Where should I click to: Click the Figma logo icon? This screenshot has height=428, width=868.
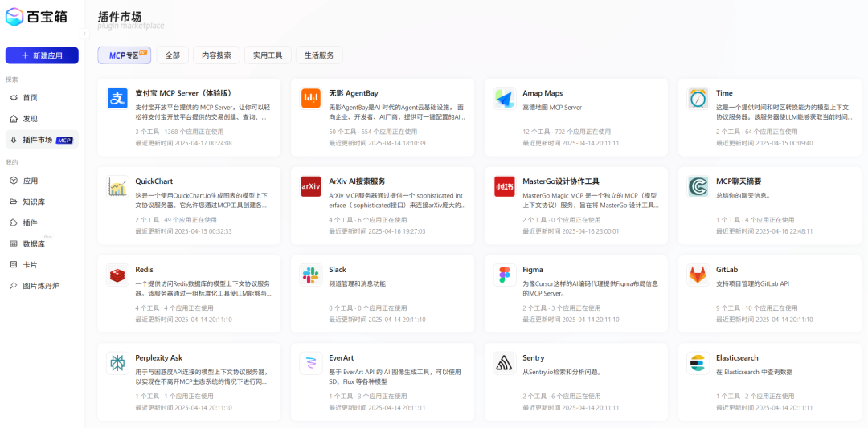504,275
